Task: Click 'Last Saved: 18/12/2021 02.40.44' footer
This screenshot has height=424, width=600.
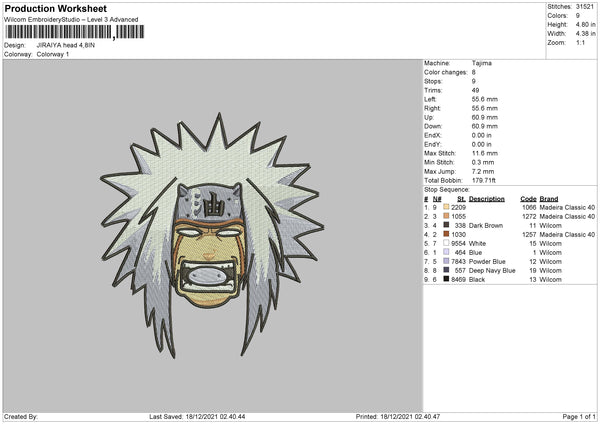Action: coord(197,417)
